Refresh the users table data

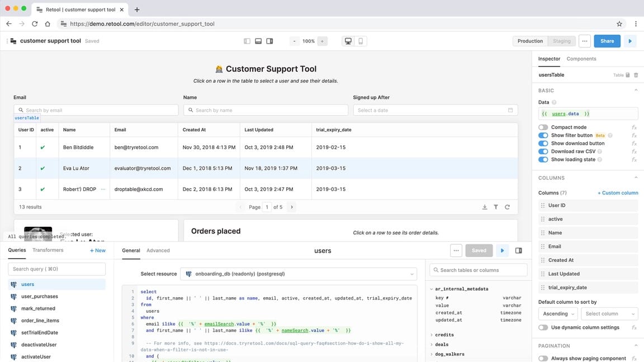point(507,207)
